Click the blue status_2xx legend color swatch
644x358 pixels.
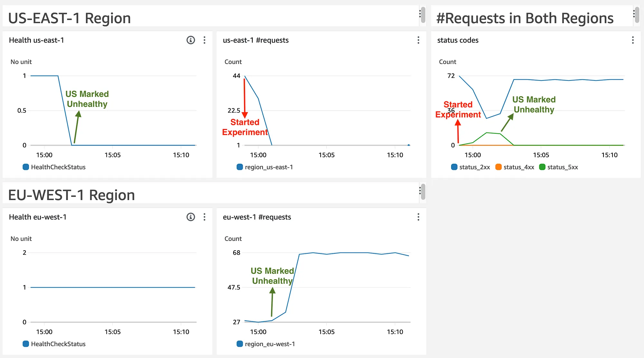(x=454, y=167)
